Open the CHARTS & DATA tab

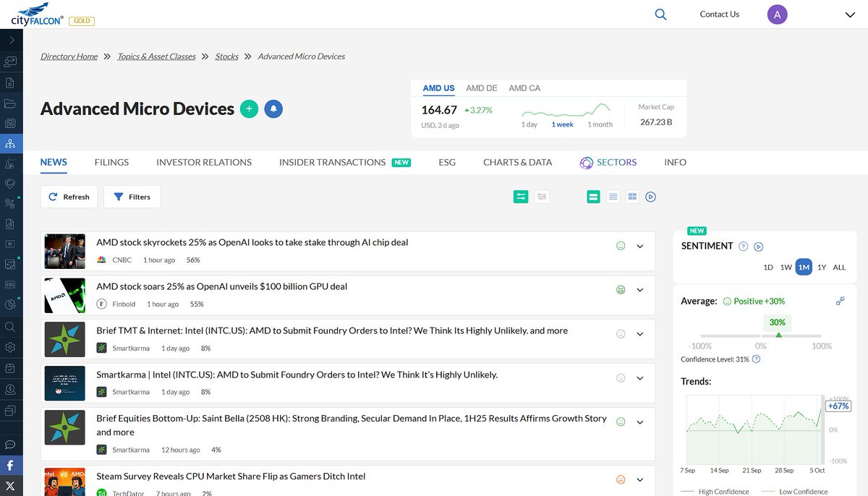click(517, 162)
